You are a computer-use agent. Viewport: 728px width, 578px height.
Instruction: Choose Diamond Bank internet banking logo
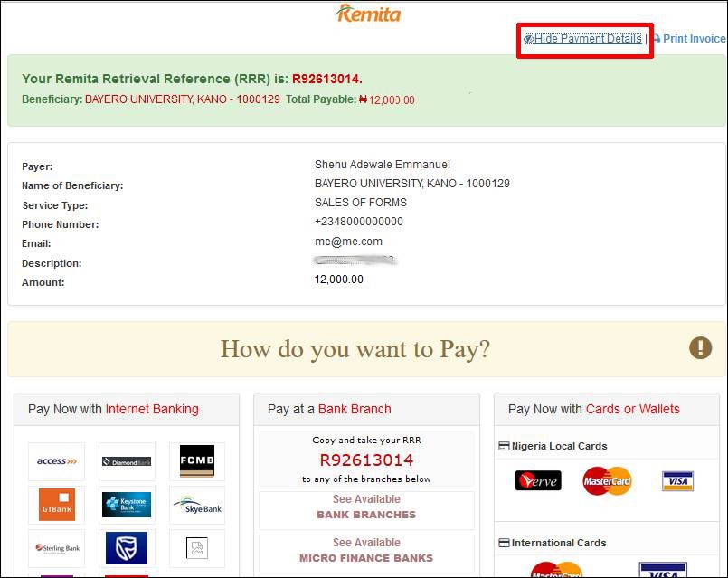127,461
